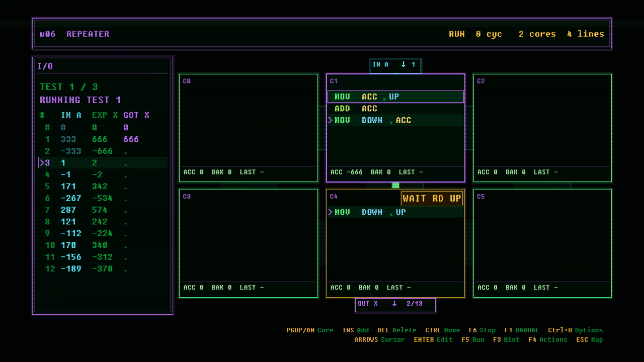The height and width of the screenshot is (362, 644).
Task: Select the empty C2 core panel
Action: 542,128
